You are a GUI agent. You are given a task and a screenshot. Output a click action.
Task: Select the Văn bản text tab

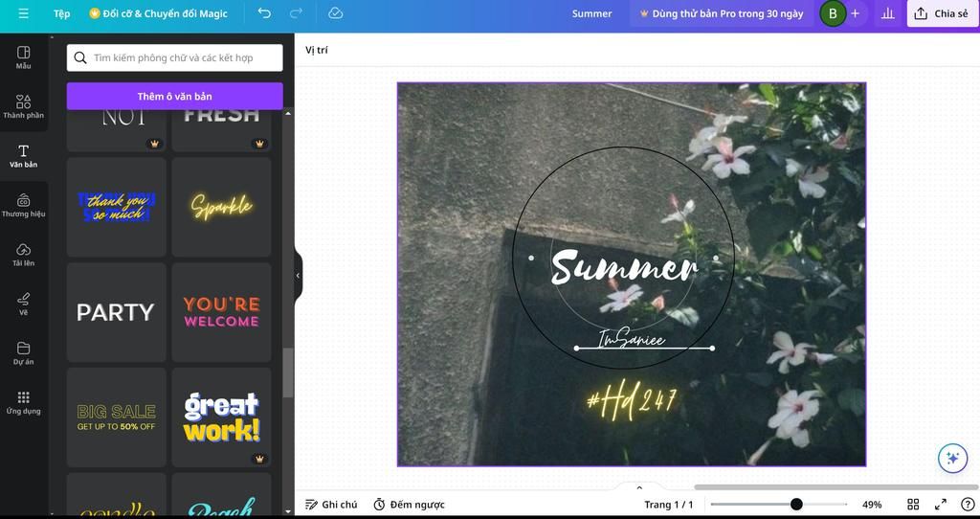pyautogui.click(x=24, y=156)
